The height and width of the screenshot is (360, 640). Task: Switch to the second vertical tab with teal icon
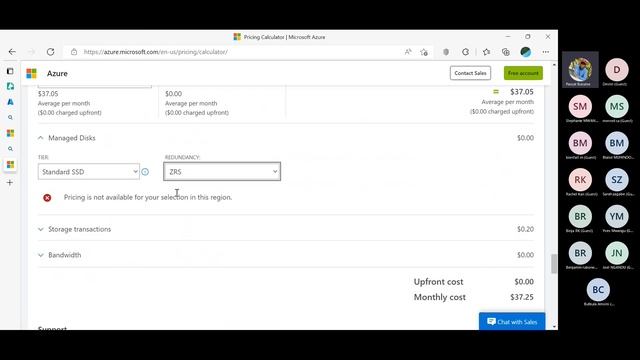point(10,86)
